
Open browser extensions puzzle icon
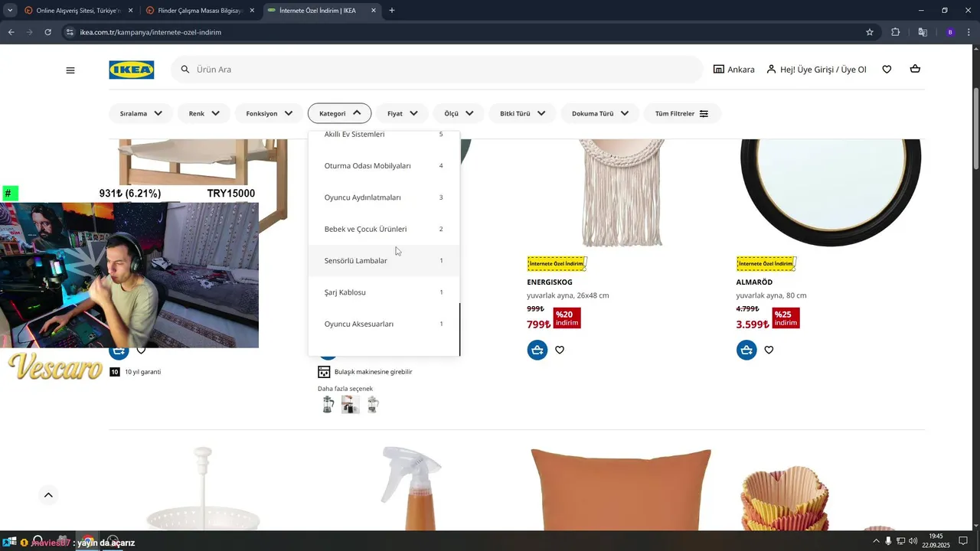895,32
